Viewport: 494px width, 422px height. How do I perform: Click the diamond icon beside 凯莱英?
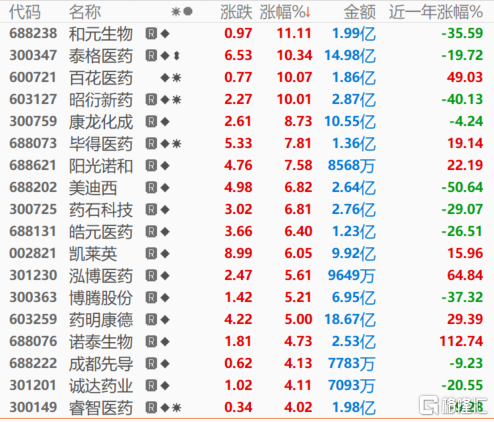click(x=165, y=254)
